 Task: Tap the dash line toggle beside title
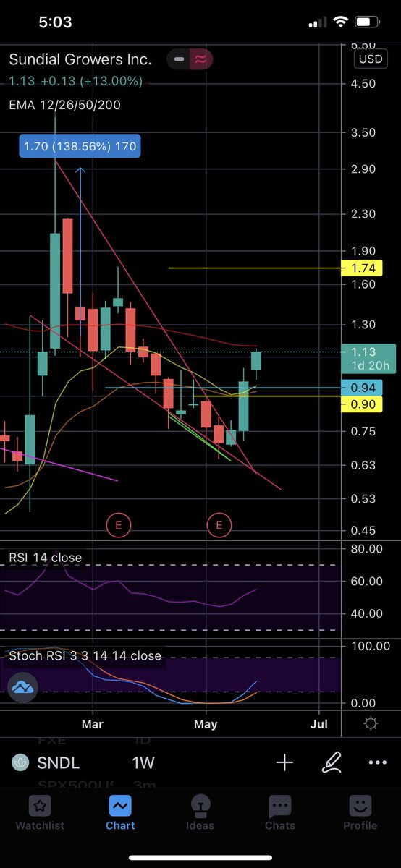pyautogui.click(x=179, y=59)
